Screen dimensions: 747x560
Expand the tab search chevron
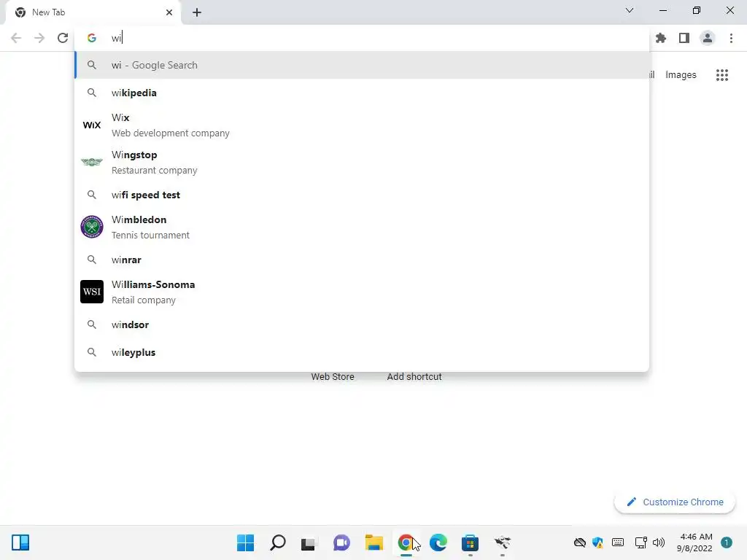630,10
